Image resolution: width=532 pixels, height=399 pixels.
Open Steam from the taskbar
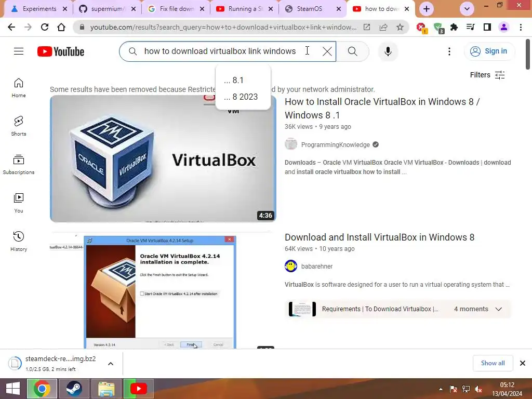(x=74, y=389)
